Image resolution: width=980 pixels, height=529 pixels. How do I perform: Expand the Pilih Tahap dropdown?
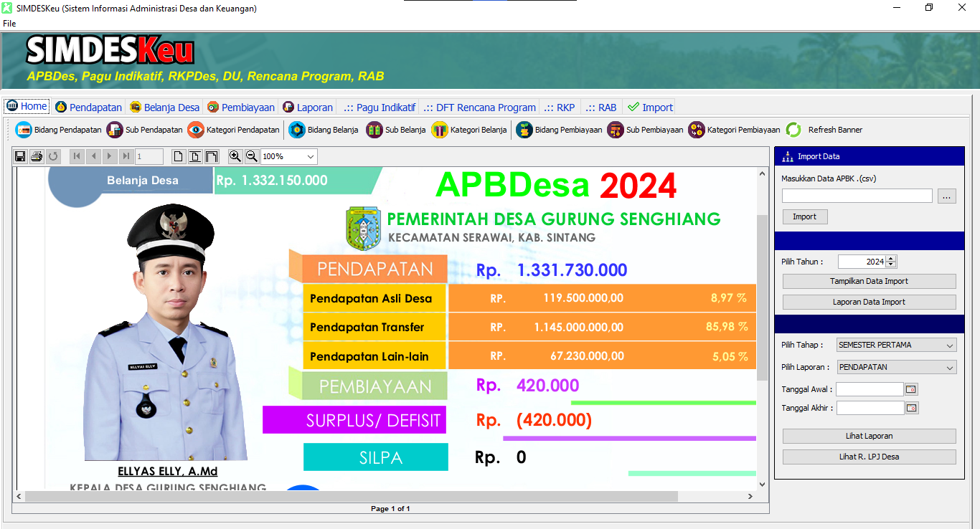pyautogui.click(x=950, y=345)
